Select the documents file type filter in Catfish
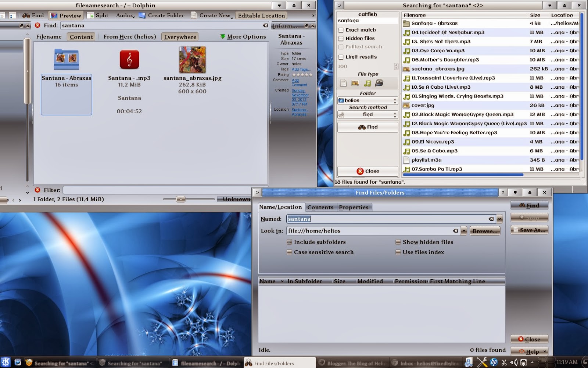The height and width of the screenshot is (368, 588). [x=343, y=83]
